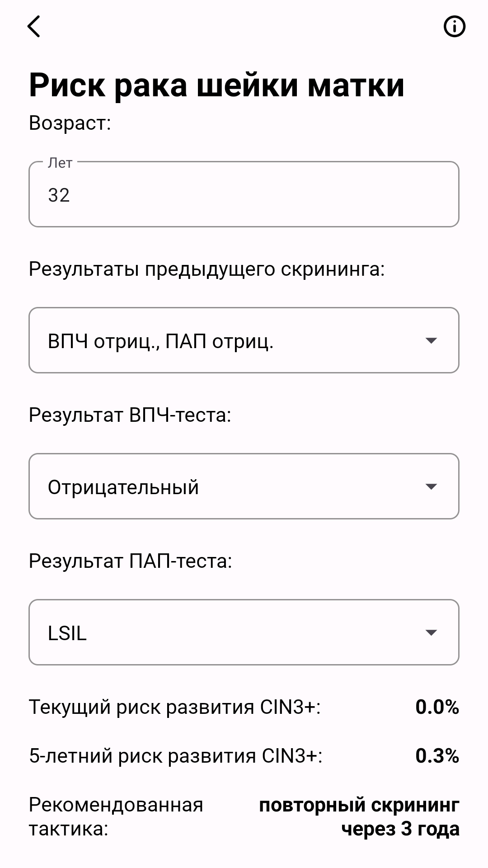Click arrow beside Отрицательный option
This screenshot has height=868, width=488.
(432, 486)
